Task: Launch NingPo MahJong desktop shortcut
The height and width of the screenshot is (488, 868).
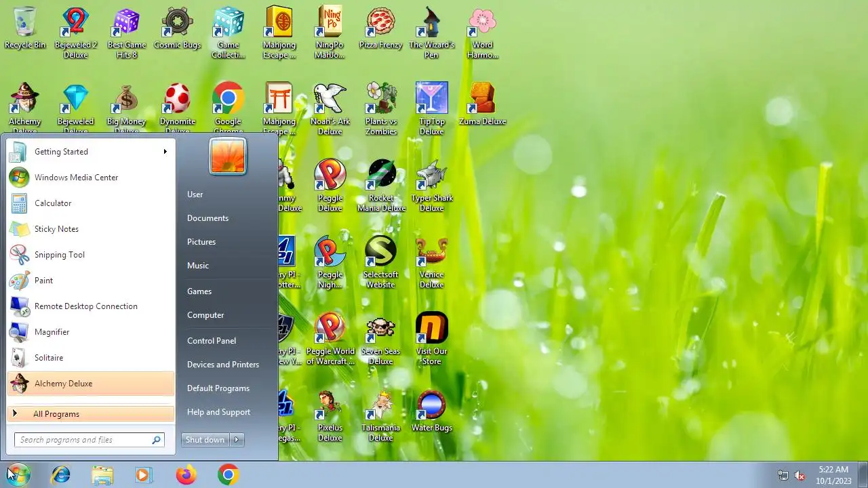Action: (330, 33)
